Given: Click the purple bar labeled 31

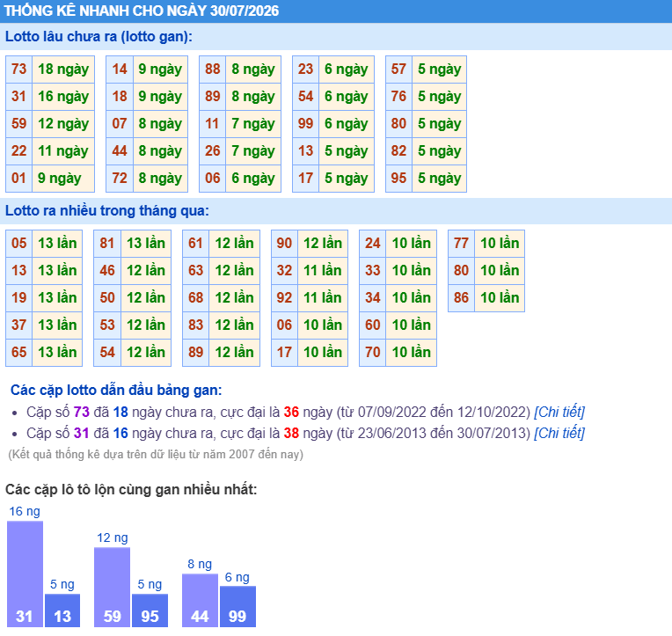Looking at the screenshot, I should tap(25, 574).
